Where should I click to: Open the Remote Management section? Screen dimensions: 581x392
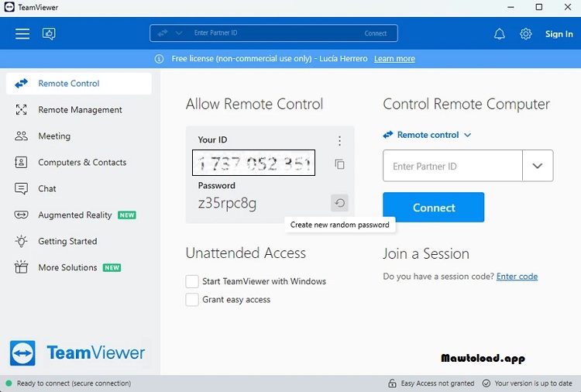pos(80,110)
